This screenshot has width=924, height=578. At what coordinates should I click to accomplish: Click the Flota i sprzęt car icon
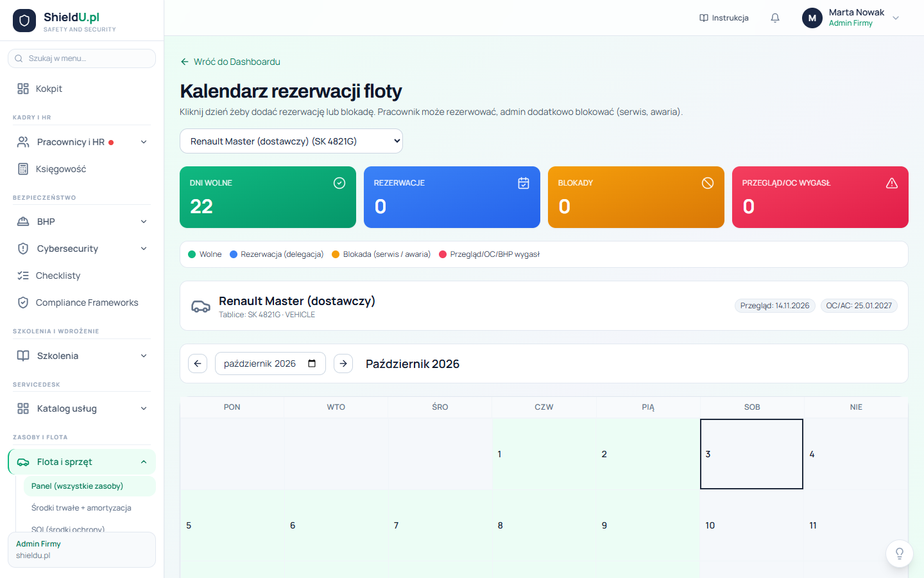[x=23, y=462]
